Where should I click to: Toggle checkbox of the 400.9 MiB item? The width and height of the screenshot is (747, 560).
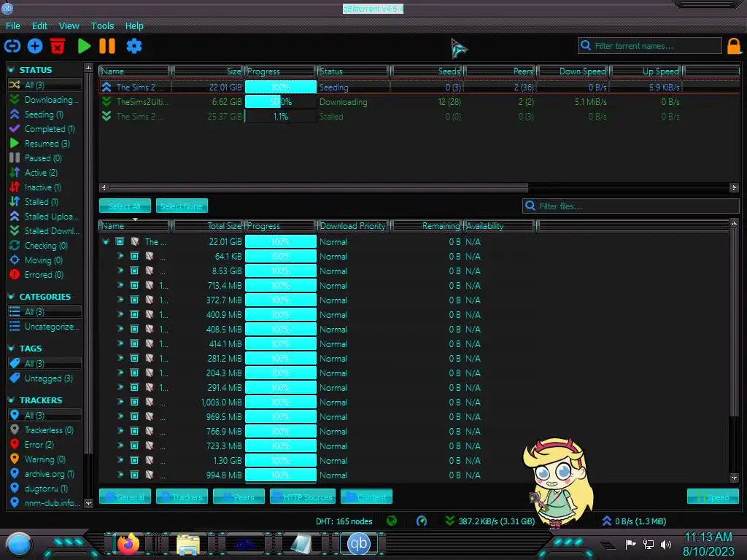tap(135, 315)
